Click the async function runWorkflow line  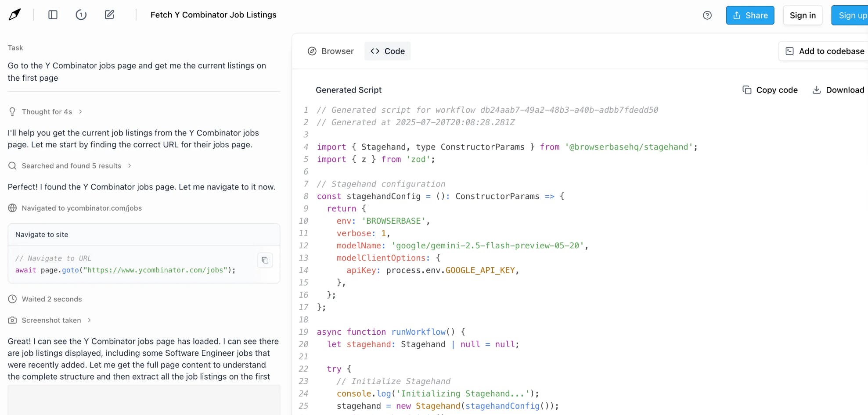click(391, 332)
